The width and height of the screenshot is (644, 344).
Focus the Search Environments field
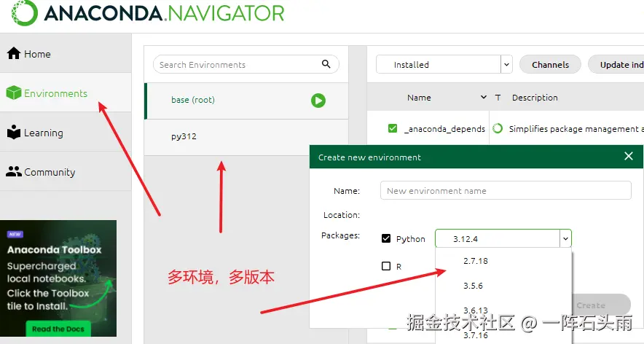pyautogui.click(x=246, y=65)
